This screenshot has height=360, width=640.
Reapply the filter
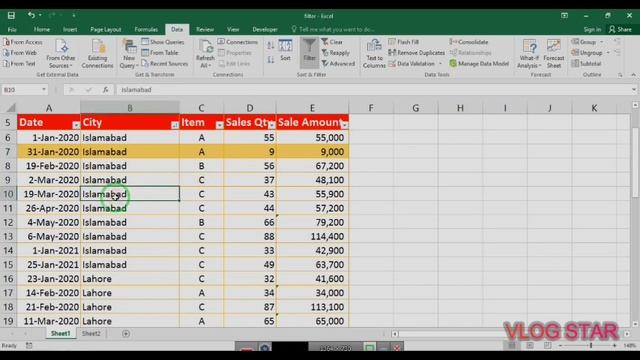[x=336, y=53]
